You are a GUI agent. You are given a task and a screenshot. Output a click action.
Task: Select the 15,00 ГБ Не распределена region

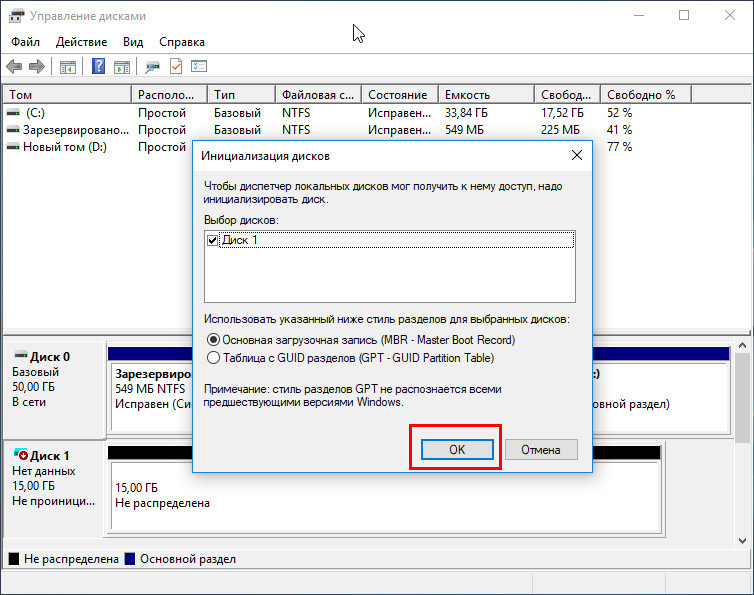tap(385, 495)
